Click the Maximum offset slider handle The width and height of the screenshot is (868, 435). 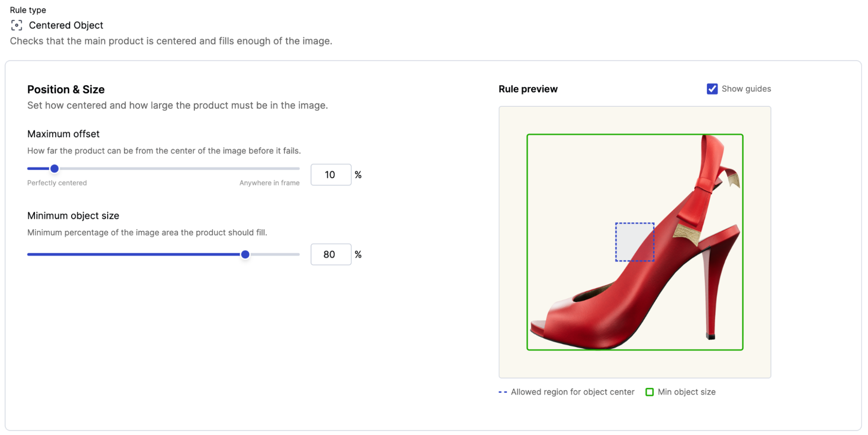coord(54,168)
